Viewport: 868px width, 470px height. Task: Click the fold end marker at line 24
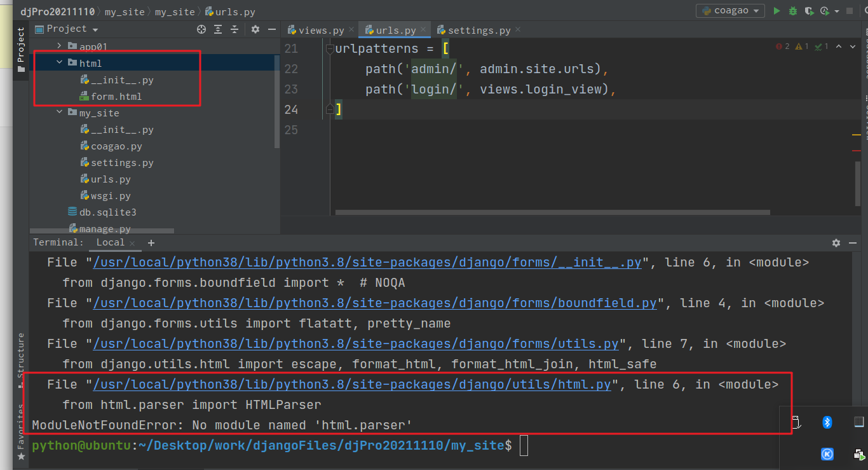(329, 109)
